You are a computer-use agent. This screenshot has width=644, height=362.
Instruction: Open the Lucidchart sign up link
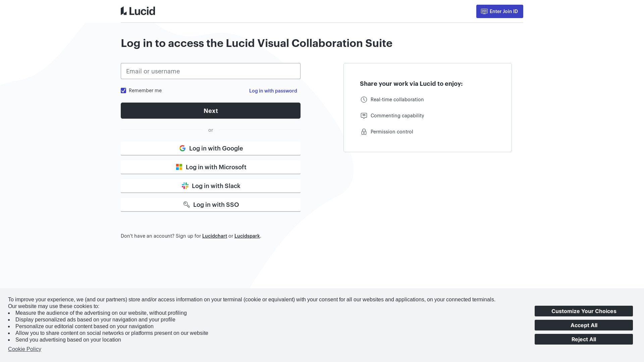tap(215, 236)
